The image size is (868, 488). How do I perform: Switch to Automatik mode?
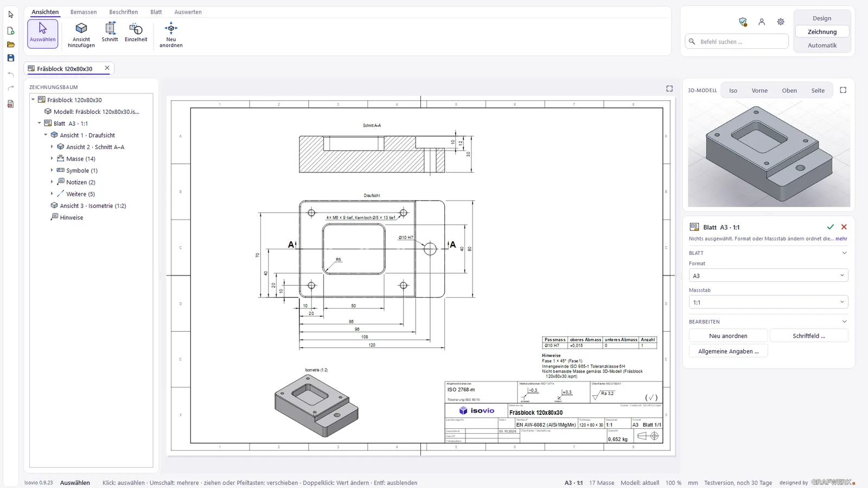[x=822, y=46]
